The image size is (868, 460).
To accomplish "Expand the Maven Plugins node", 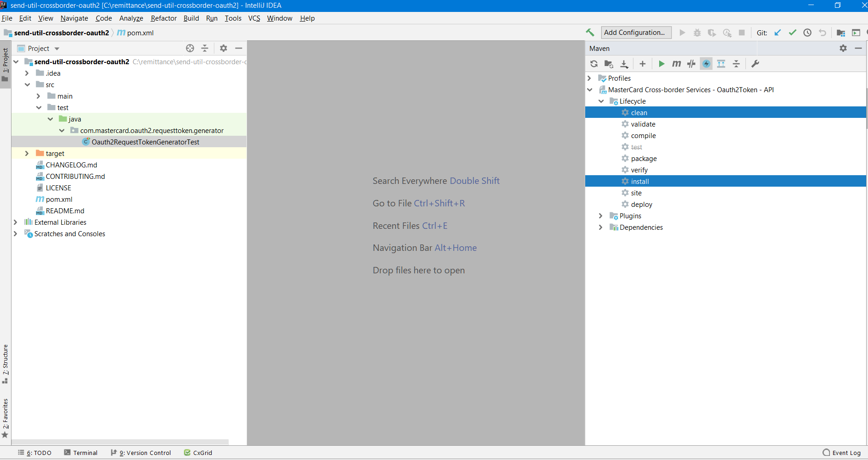I will (x=600, y=216).
